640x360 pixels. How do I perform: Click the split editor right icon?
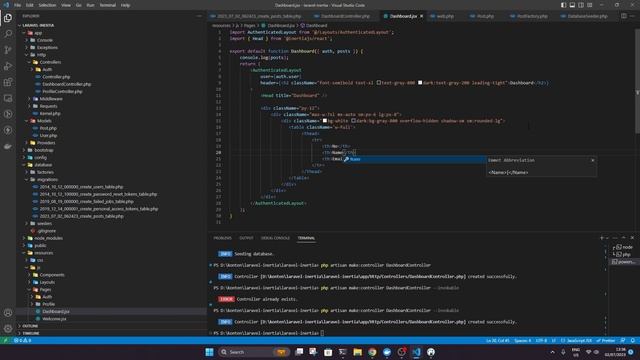coord(624,16)
